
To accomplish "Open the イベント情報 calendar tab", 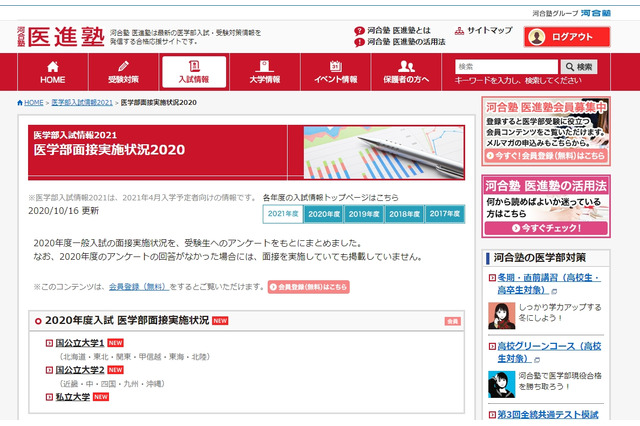I will click(336, 72).
